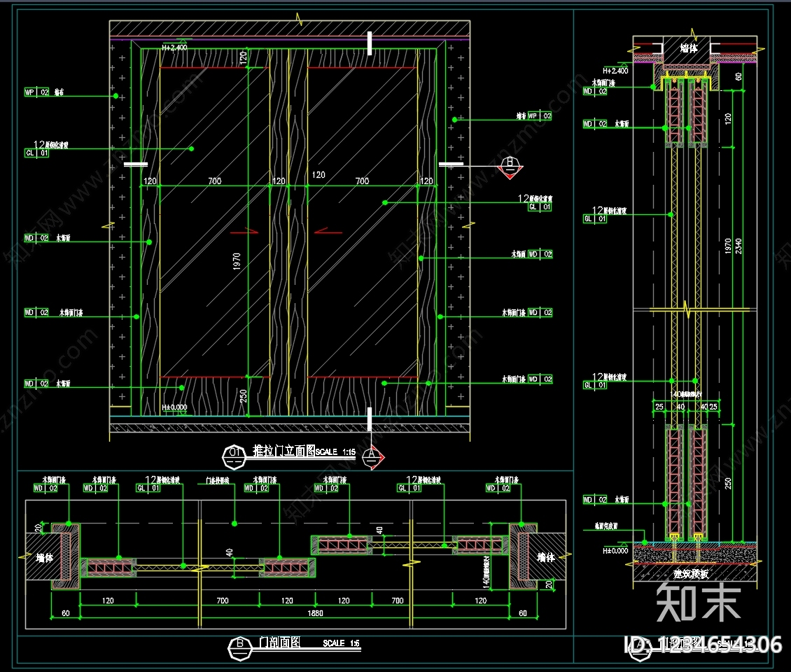This screenshot has height=672, width=791.
Task: Select the red diamond A section marker
Action: pos(373,456)
